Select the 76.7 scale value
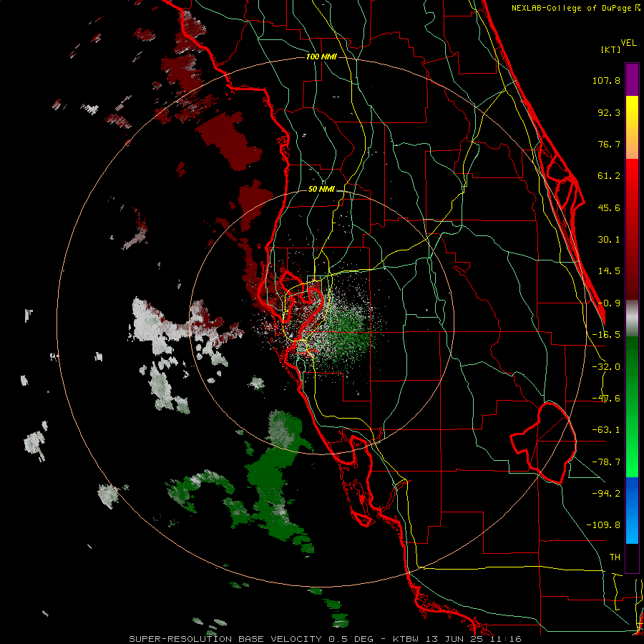Screen dimensions: 644x644 point(609,144)
